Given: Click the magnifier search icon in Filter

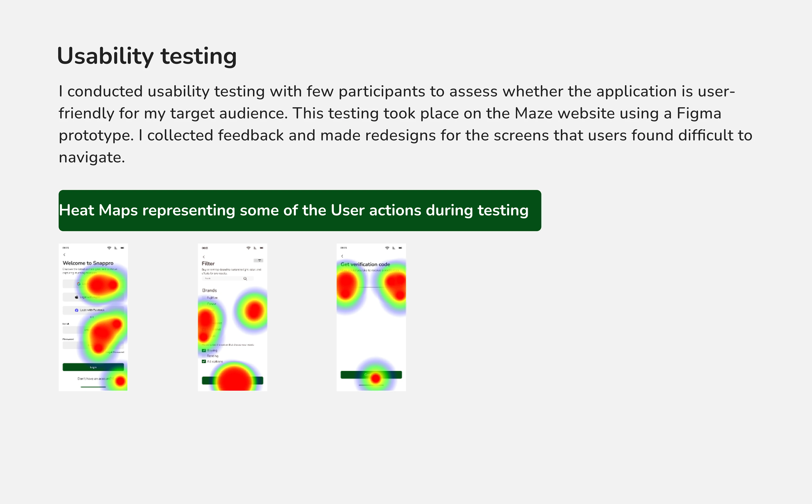Looking at the screenshot, I should [245, 279].
